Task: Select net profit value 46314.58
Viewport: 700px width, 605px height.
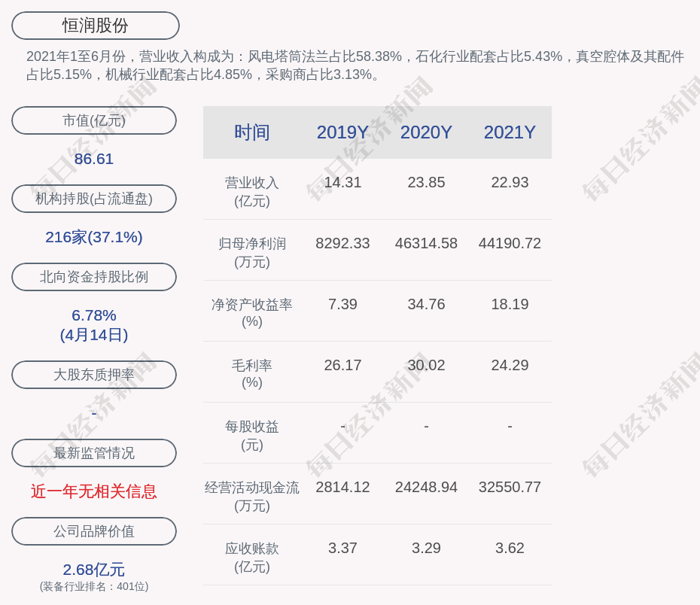Action: point(426,243)
